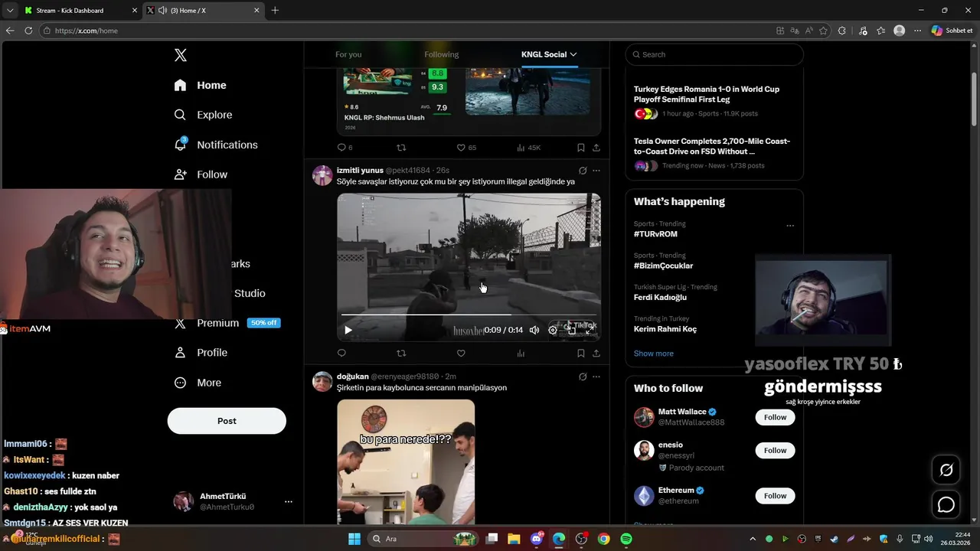
Task: Switch to the Following tab
Action: click(x=442, y=54)
